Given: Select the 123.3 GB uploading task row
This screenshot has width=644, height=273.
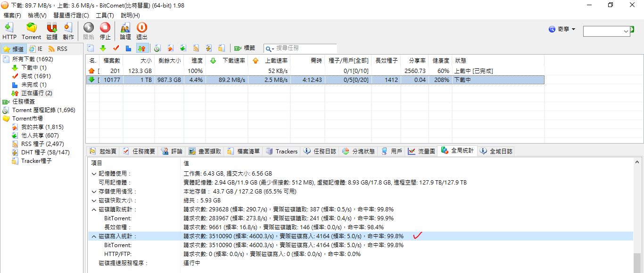Looking at the screenshot, I should 315,71.
